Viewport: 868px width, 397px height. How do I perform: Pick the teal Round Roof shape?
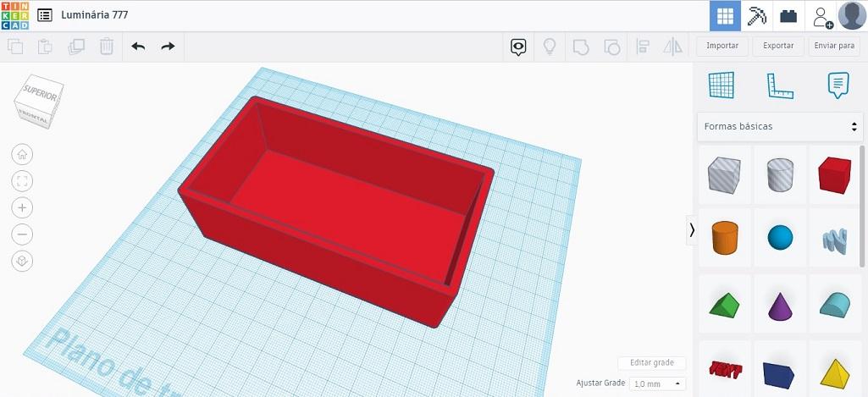(834, 305)
